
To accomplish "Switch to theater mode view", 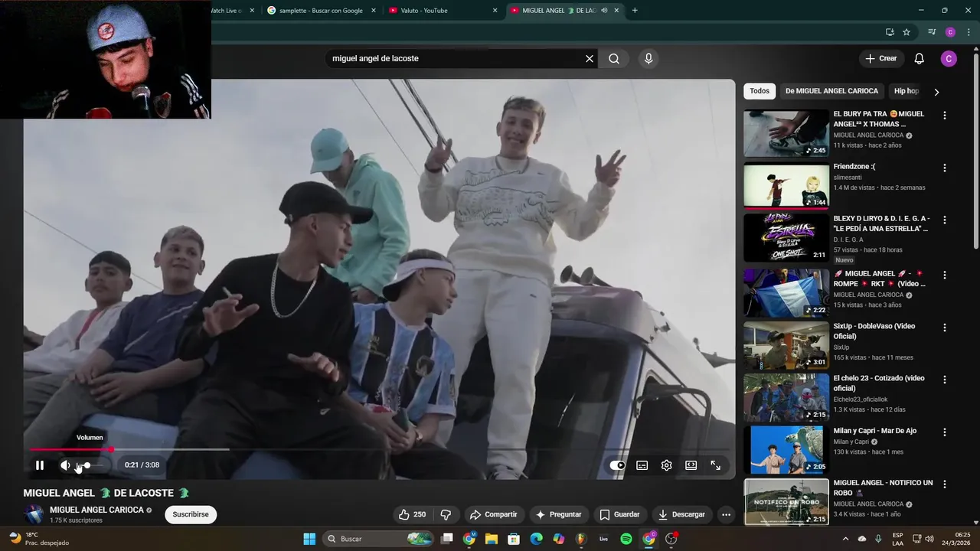I will click(691, 465).
